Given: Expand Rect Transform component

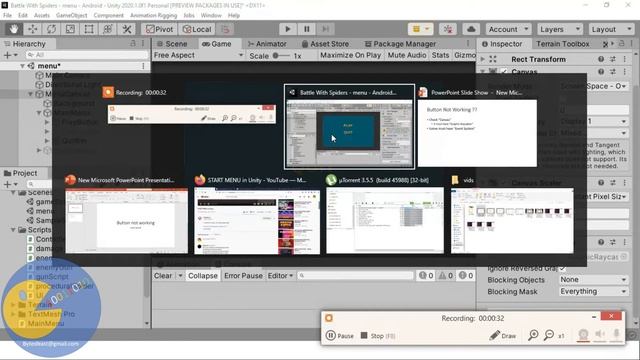Looking at the screenshot, I should pos(483,59).
